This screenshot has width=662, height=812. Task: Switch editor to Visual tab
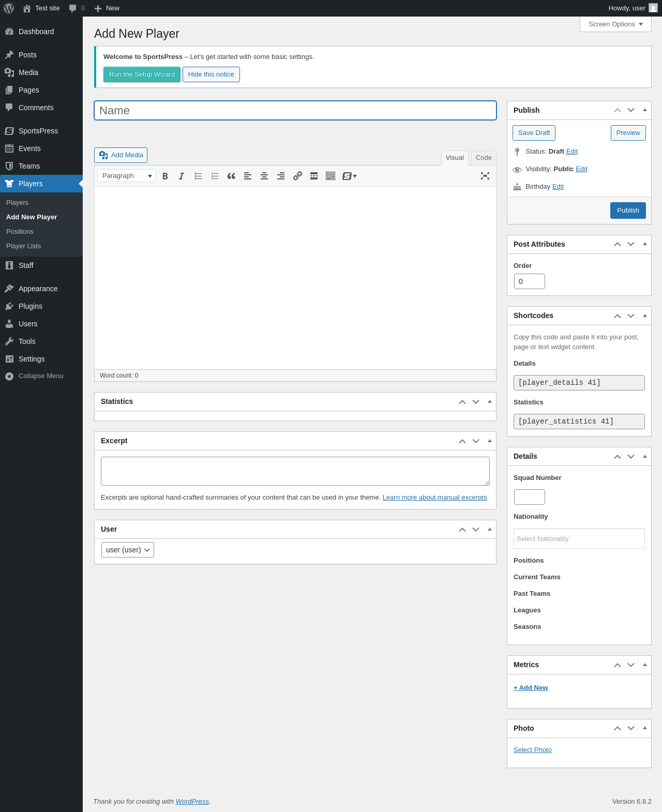pyautogui.click(x=455, y=158)
